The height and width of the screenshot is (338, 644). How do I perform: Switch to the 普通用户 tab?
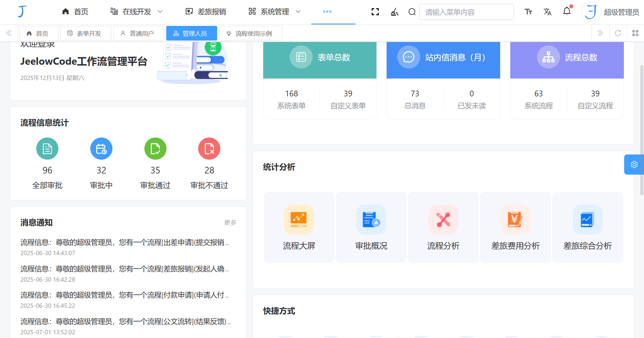pos(139,33)
